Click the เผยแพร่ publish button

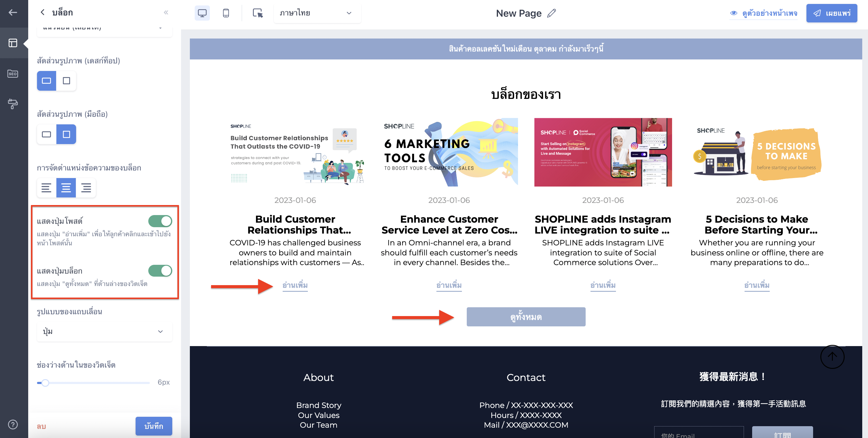tap(832, 13)
